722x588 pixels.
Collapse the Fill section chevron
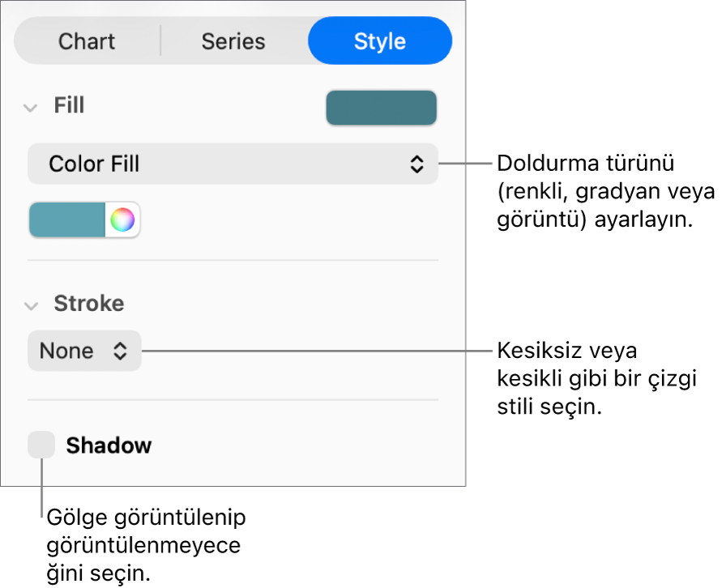tap(31, 107)
